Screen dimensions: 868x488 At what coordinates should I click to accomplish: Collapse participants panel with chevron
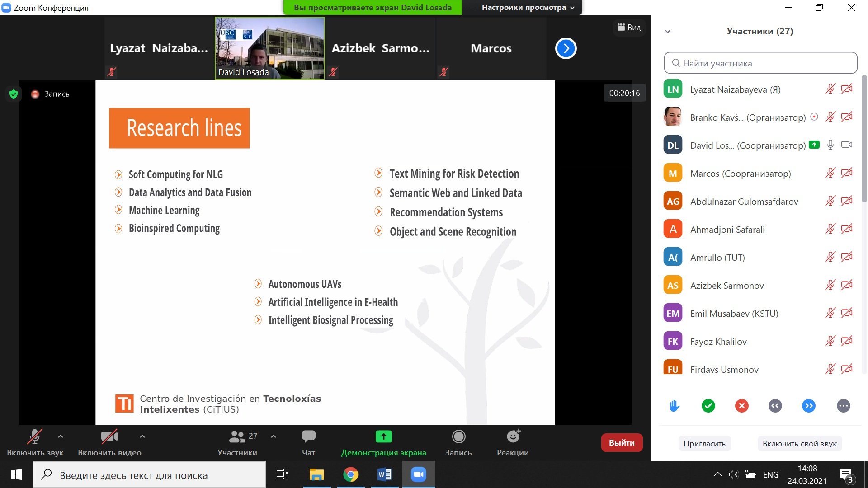coord(668,31)
